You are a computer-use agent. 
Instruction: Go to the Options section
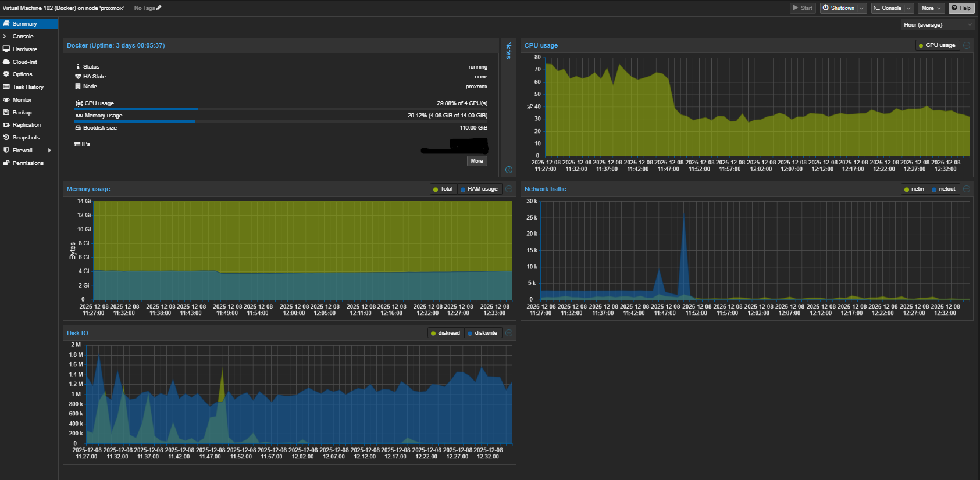(22, 74)
